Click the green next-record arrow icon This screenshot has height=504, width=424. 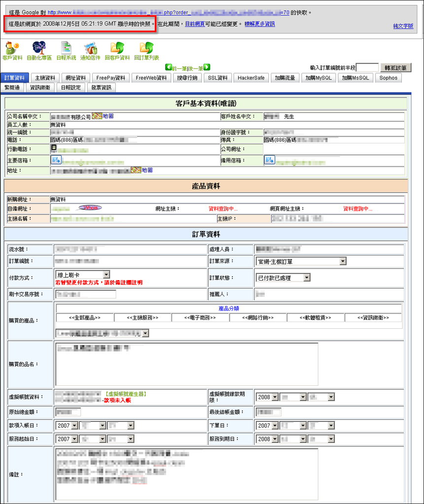pyautogui.click(x=207, y=67)
